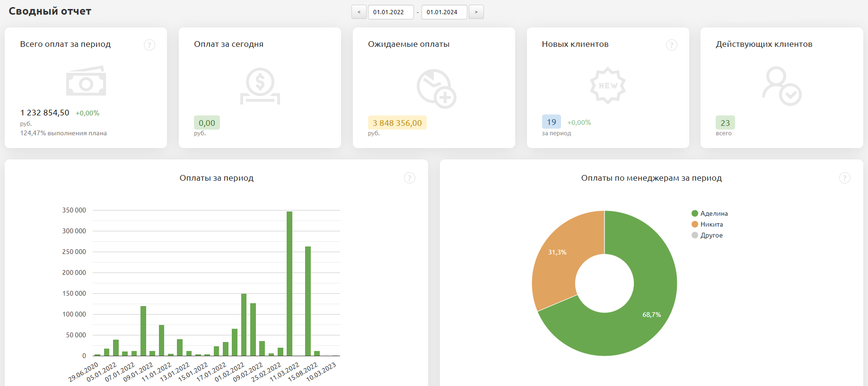This screenshot has height=386, width=868.
Task: Click the banknote icon in total payments card
Action: (86, 81)
